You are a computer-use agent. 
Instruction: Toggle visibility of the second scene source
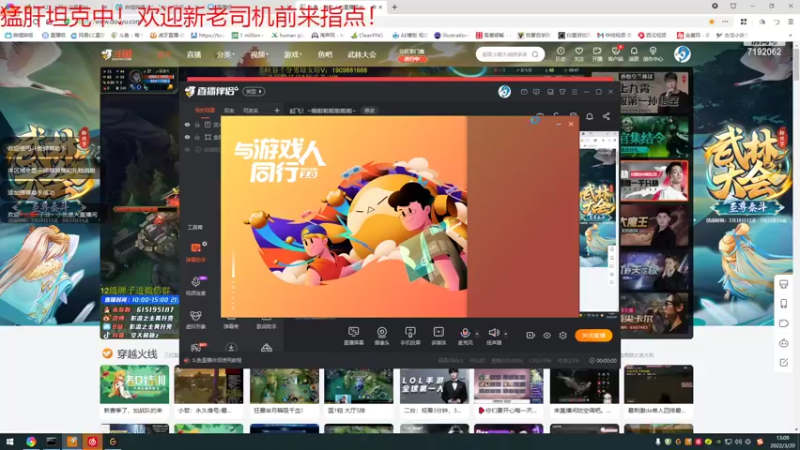(x=187, y=137)
